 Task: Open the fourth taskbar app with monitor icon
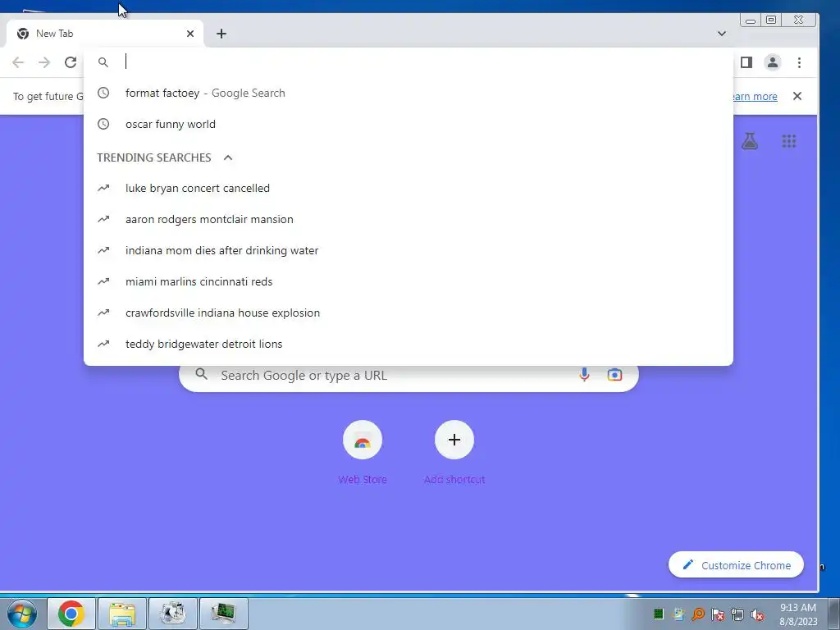coord(223,614)
